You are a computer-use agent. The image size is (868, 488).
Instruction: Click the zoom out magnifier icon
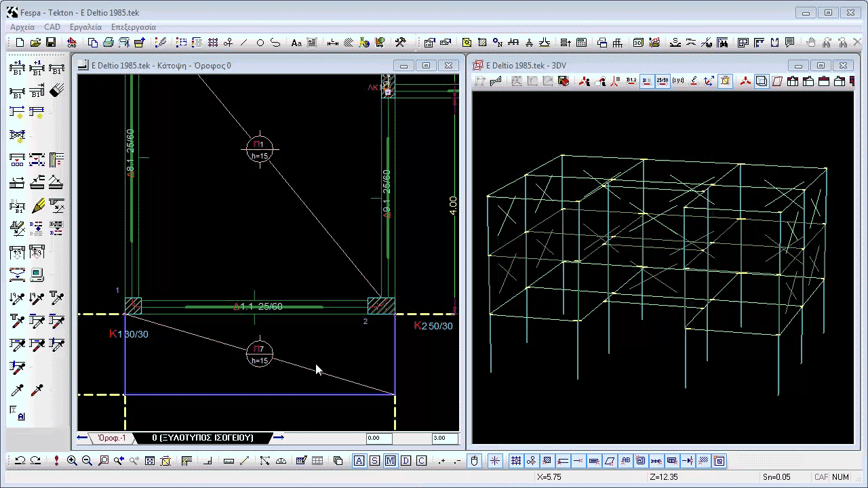pos(87,461)
